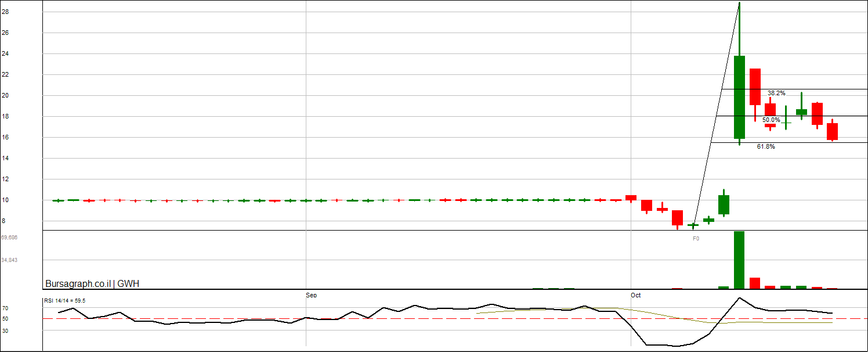Click the 20 price axis label

[5, 95]
